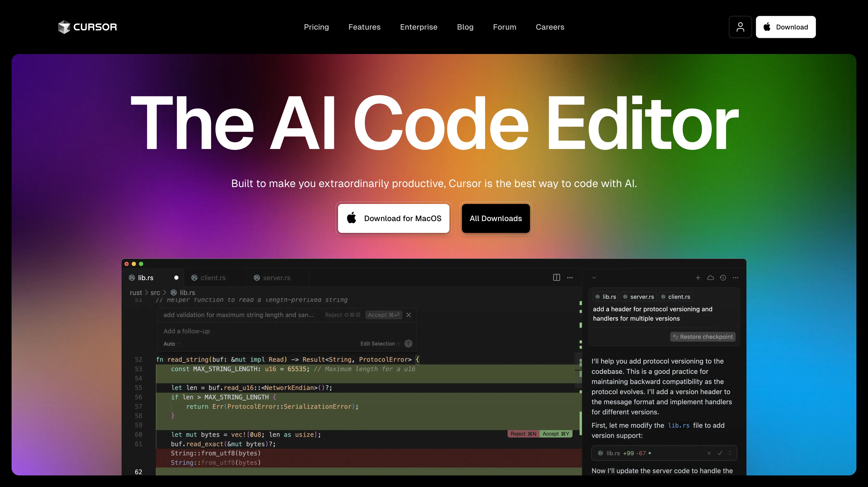Click the lib.rs context chip in chat
Screen dimensions: 868x487
tap(605, 297)
